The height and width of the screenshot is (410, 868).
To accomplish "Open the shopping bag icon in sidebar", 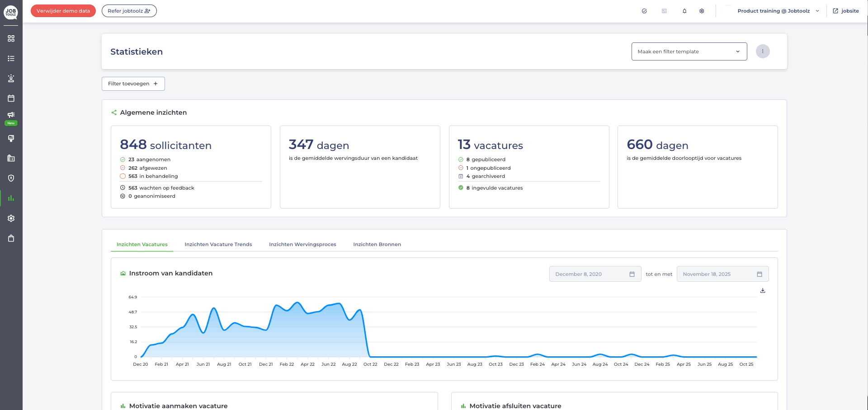I will [x=11, y=238].
